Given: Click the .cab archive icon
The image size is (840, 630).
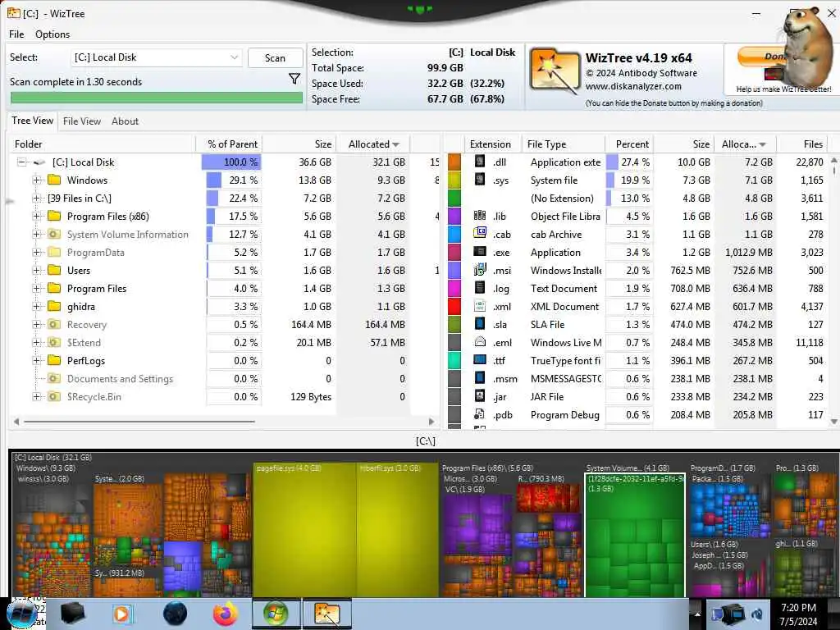Looking at the screenshot, I should pos(480,234).
